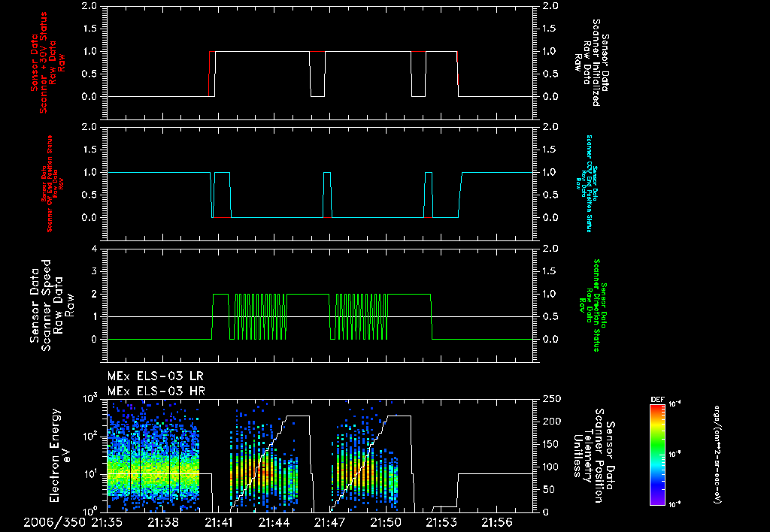Click the 10^1 electron energy tick
770x532 pixels.
point(90,473)
